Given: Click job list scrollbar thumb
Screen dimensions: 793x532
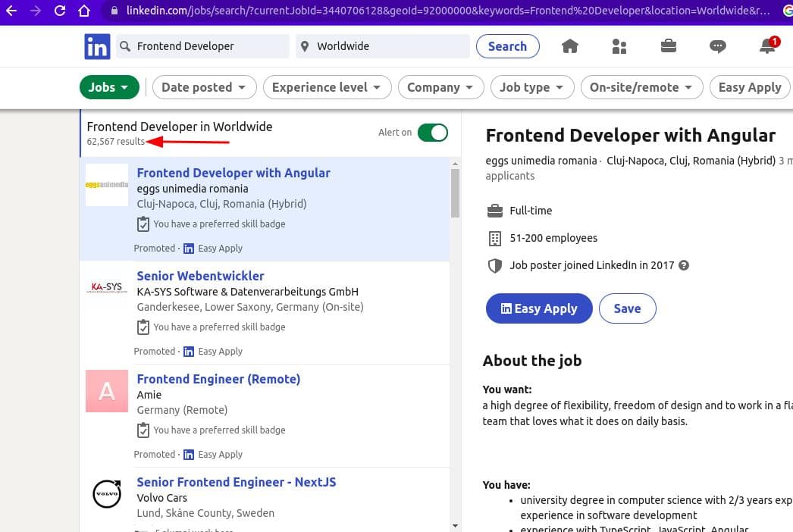Looking at the screenshot, I should 455,193.
